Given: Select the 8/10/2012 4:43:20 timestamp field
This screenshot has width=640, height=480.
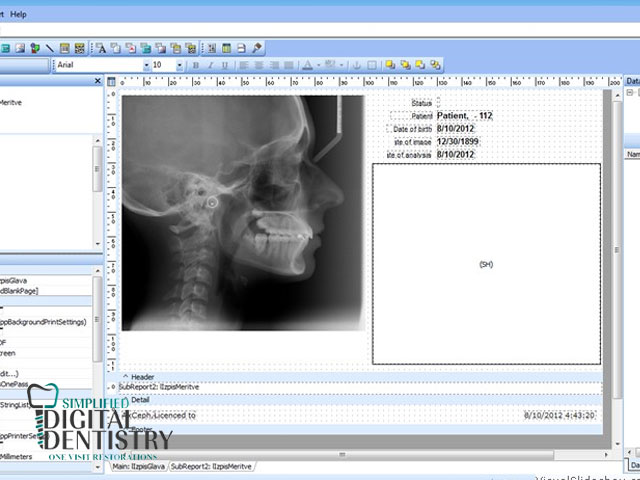Looking at the screenshot, I should point(560,416).
